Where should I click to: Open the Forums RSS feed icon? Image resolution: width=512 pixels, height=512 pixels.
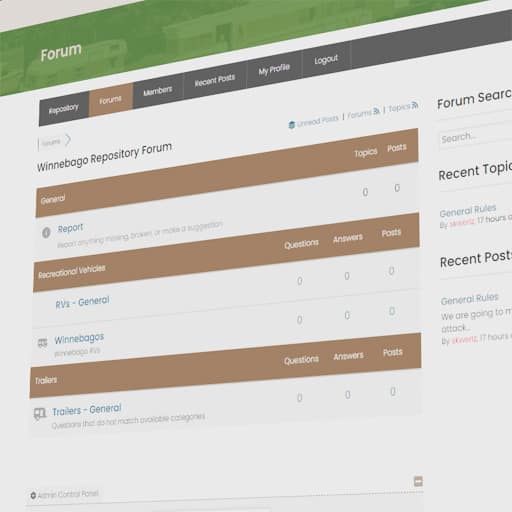pyautogui.click(x=376, y=111)
